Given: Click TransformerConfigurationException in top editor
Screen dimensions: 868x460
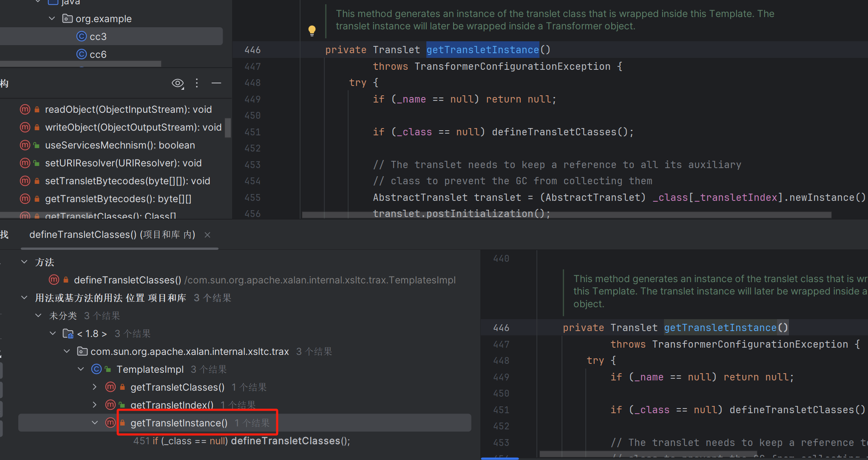Looking at the screenshot, I should coord(513,66).
